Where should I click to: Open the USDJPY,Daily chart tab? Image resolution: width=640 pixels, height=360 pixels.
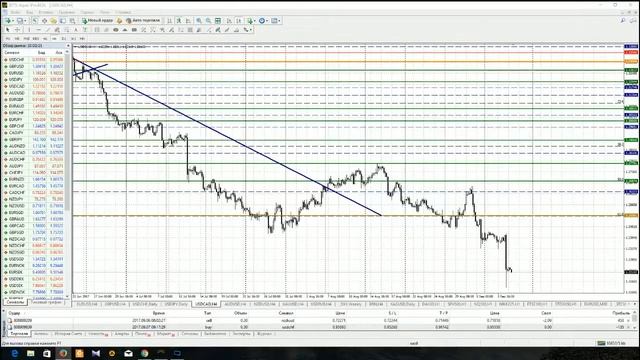176,304
